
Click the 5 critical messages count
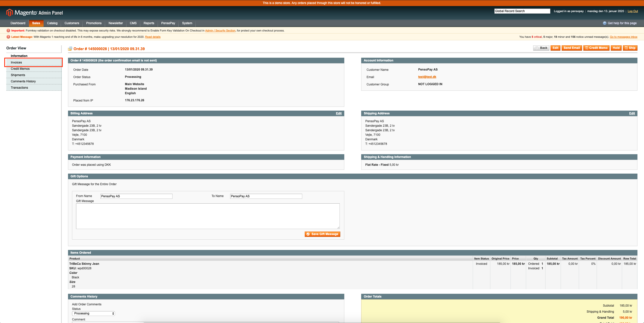(x=536, y=37)
